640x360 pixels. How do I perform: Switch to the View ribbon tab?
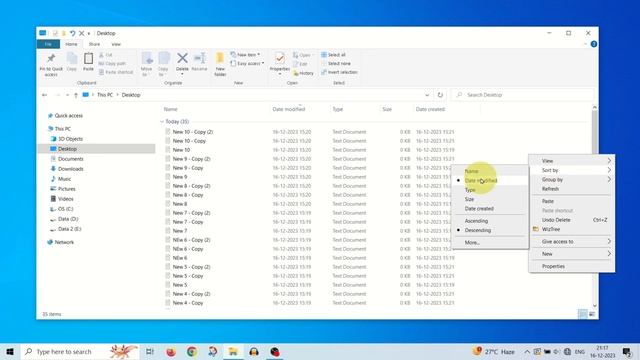coord(116,44)
